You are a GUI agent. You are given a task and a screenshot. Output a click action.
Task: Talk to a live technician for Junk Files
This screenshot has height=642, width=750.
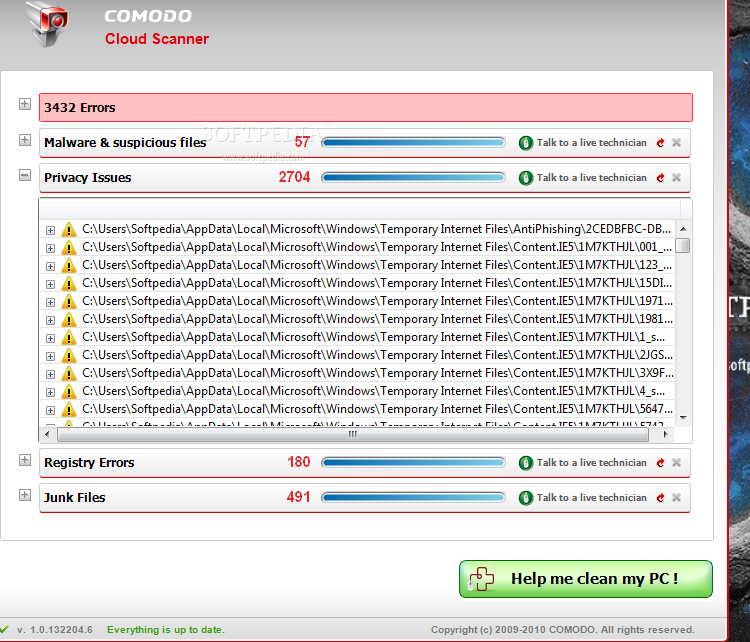click(592, 498)
